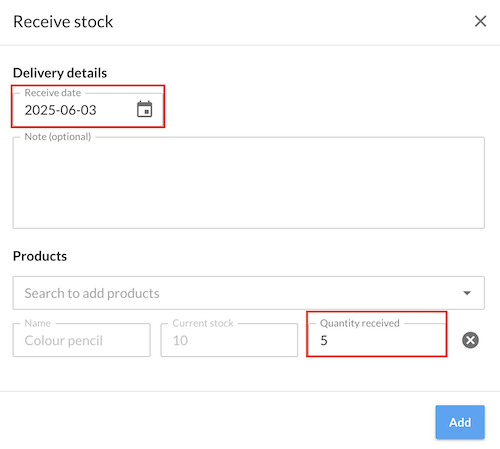Expand the product search dropdown arrow

pyautogui.click(x=467, y=293)
